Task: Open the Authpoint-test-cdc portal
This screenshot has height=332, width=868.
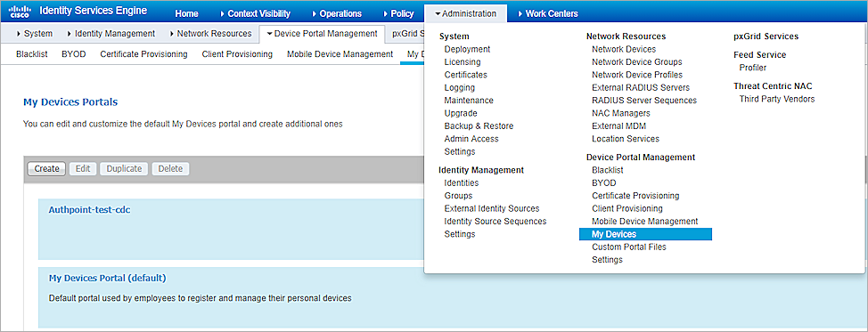Action: (90, 210)
